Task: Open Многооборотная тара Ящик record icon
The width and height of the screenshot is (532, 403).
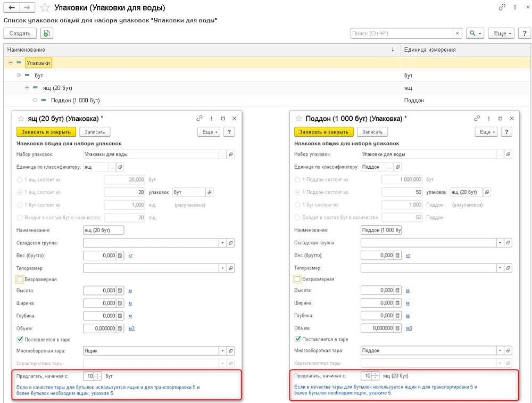Action: point(231,351)
